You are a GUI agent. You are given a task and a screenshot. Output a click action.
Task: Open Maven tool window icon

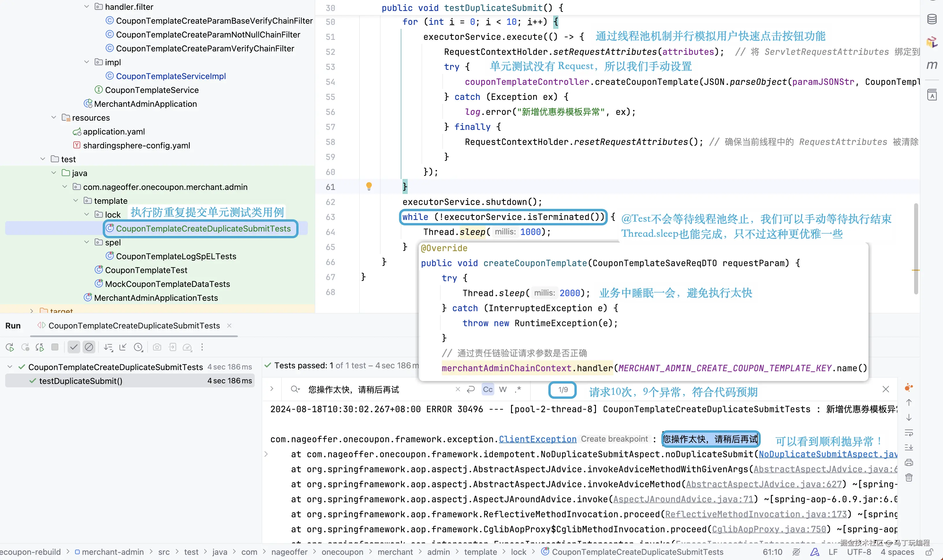(x=932, y=65)
